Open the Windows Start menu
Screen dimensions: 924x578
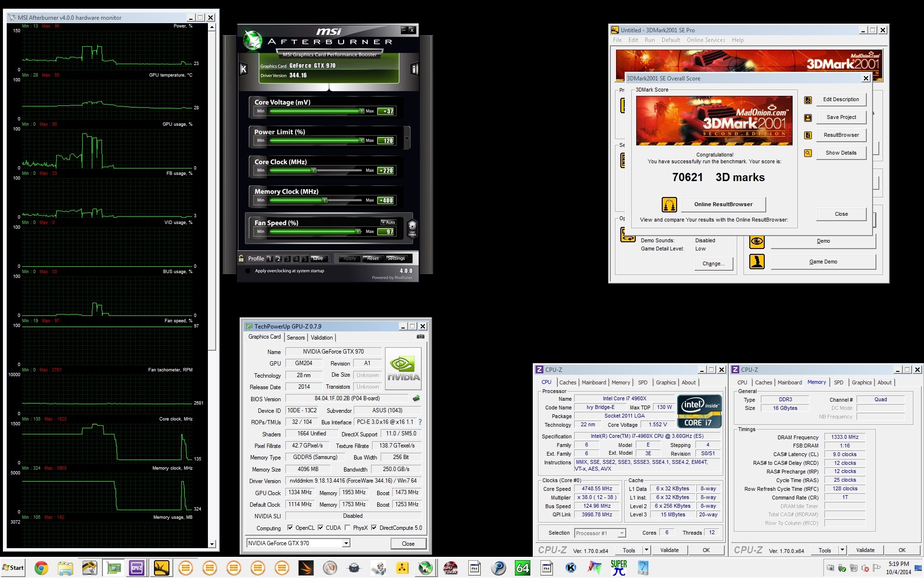pos(13,568)
